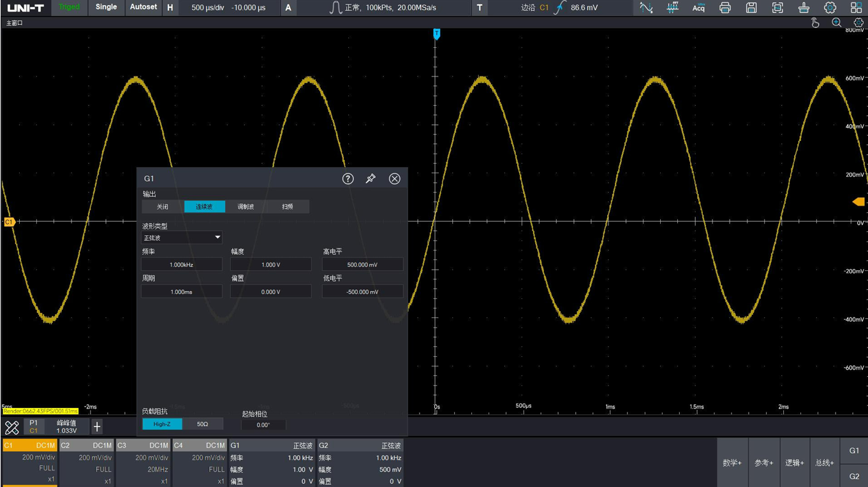The image size is (868, 487).
Task: Click the Triged status indicator
Action: click(69, 7)
